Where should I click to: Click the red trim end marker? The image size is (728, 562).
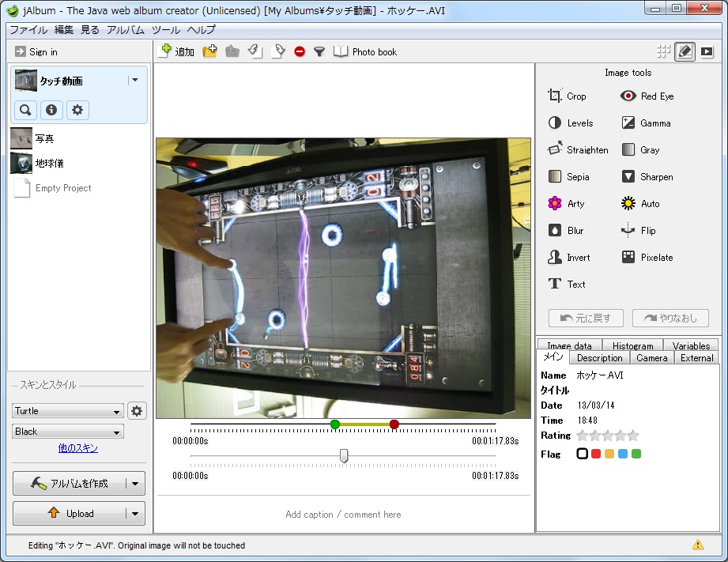point(394,424)
